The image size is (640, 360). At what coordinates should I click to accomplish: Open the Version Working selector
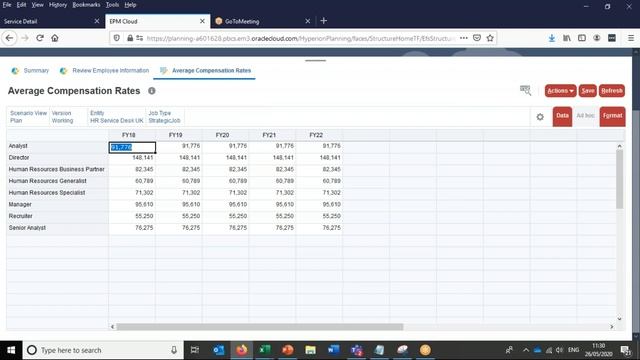click(62, 117)
